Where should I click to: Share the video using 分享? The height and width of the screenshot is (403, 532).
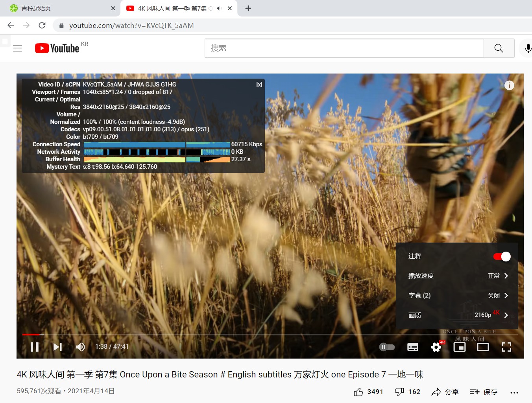[445, 392]
